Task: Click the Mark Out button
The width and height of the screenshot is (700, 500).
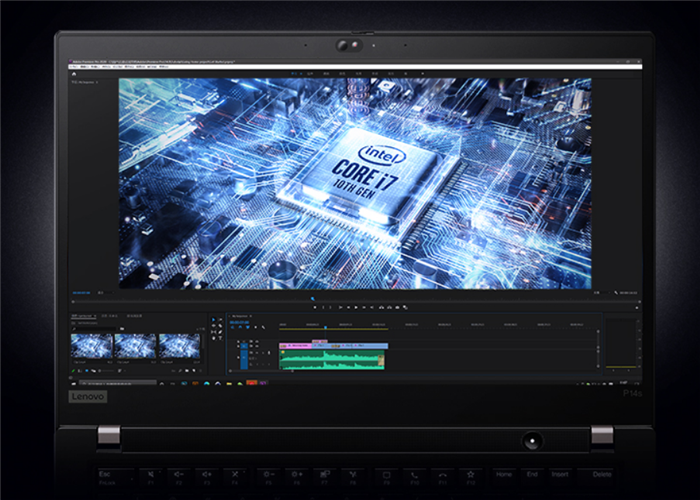Action: [x=330, y=307]
